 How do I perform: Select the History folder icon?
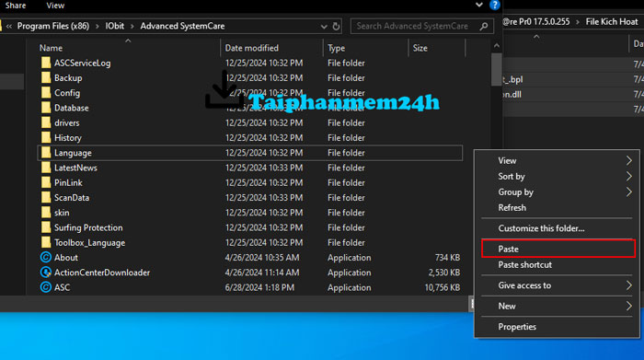click(x=46, y=138)
